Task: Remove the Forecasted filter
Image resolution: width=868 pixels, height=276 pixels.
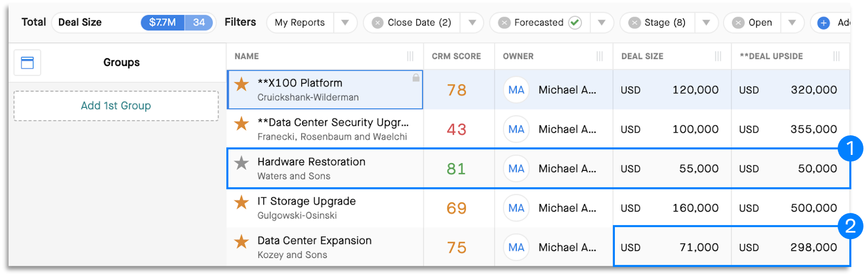Action: pyautogui.click(x=504, y=23)
